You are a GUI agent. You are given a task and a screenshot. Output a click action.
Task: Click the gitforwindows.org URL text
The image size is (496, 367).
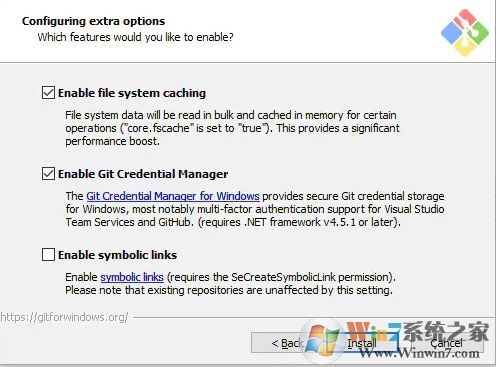click(64, 317)
